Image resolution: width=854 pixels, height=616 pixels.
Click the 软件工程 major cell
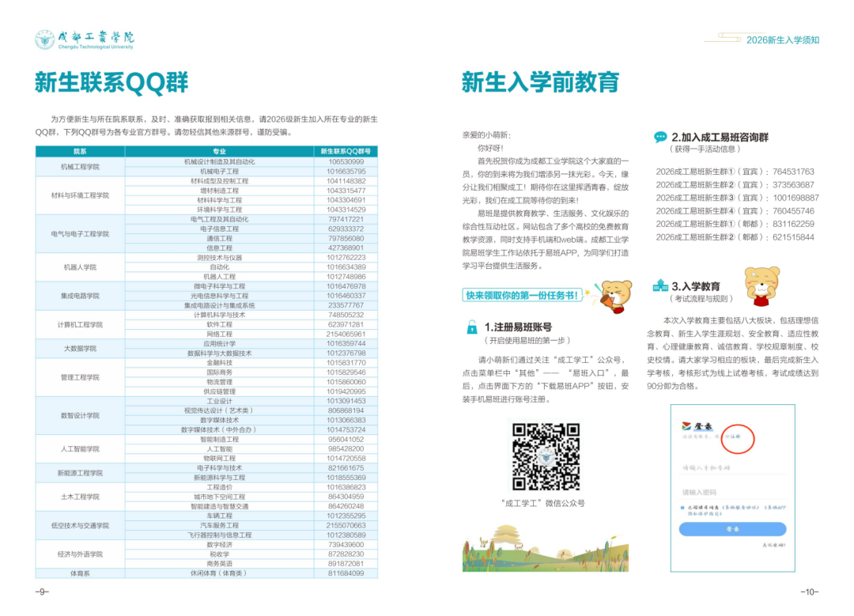tap(220, 325)
